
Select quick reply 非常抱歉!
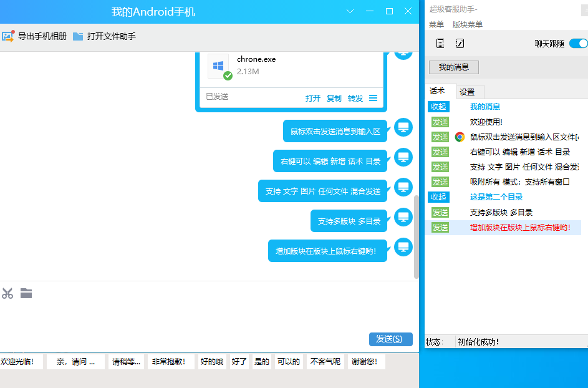click(x=168, y=362)
